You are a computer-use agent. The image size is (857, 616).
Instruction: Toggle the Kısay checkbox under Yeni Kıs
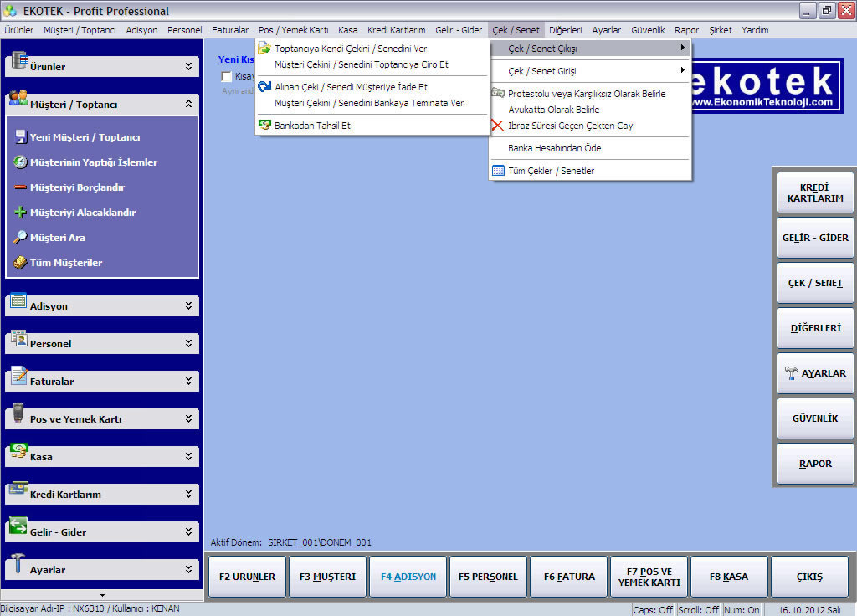pyautogui.click(x=226, y=76)
